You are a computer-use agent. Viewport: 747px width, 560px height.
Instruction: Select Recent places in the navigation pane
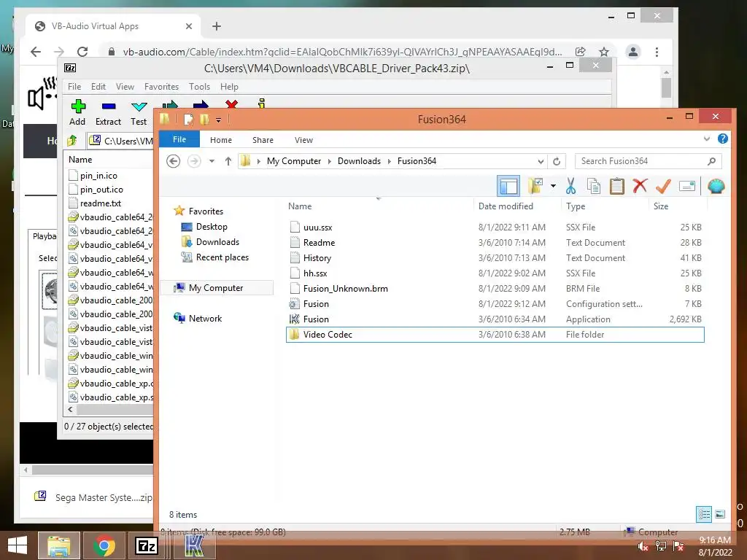pos(222,257)
